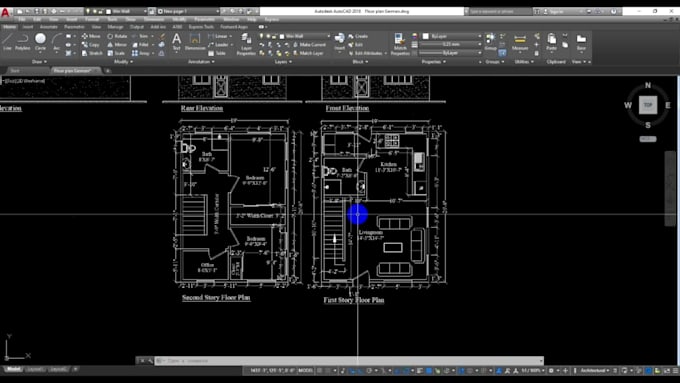The image size is (680, 383).
Task: Click the Stretch tool
Action: [x=92, y=53]
